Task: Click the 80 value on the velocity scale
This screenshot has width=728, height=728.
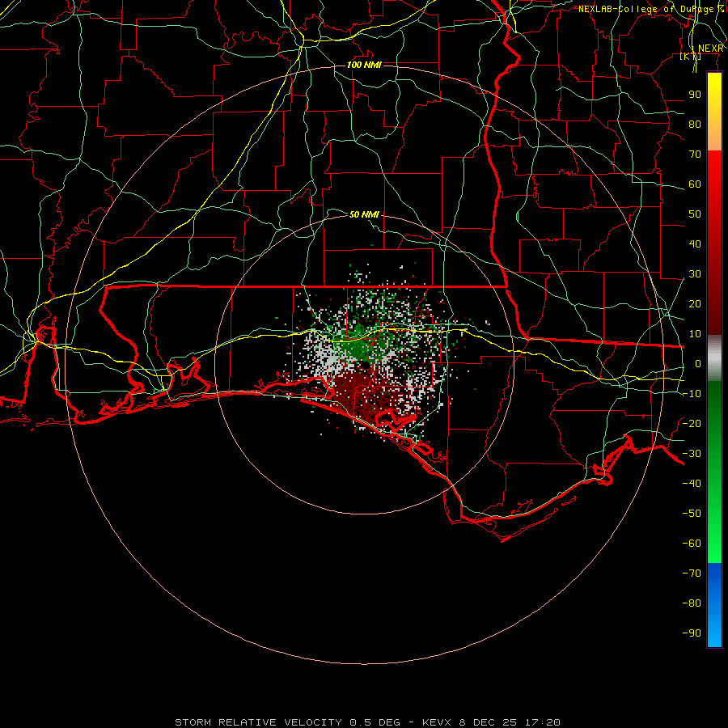Action: tap(695, 125)
